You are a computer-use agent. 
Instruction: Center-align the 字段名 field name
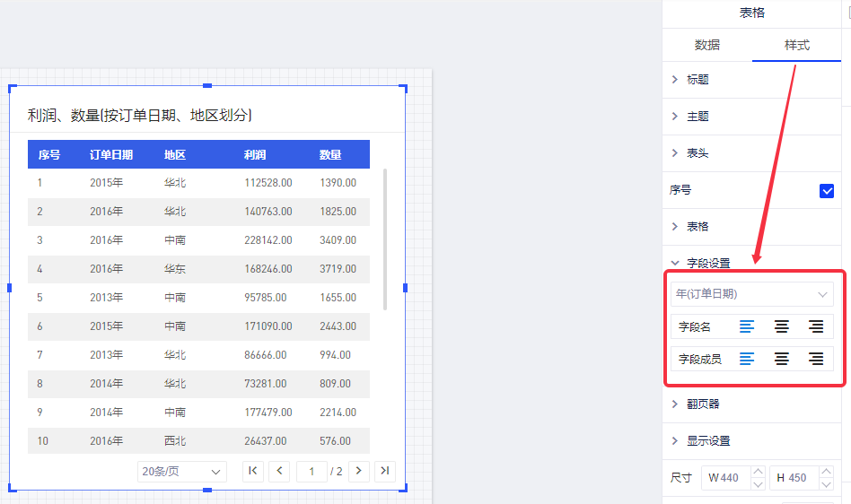tap(782, 327)
